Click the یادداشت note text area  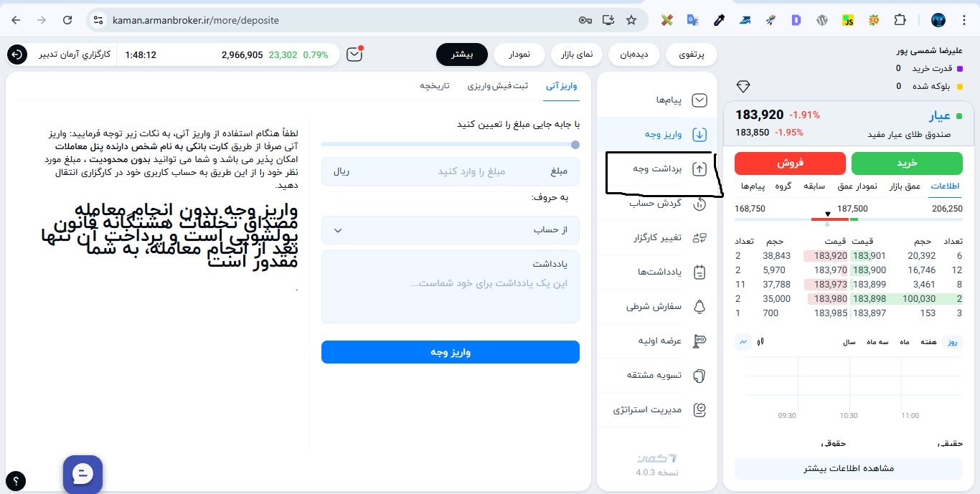click(451, 287)
